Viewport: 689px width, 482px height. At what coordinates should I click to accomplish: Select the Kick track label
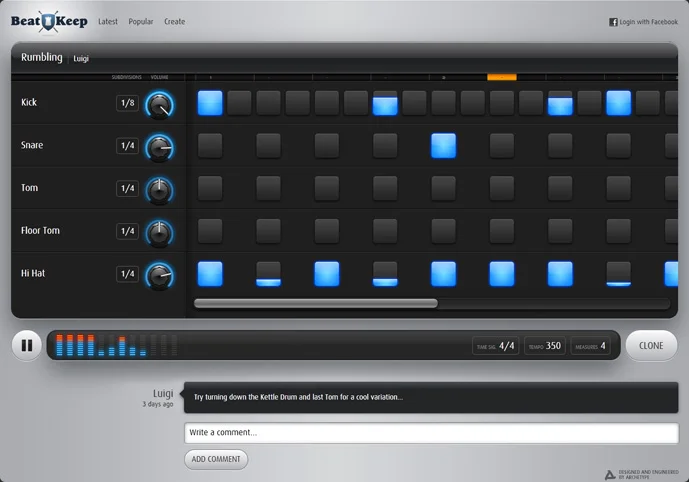29,102
